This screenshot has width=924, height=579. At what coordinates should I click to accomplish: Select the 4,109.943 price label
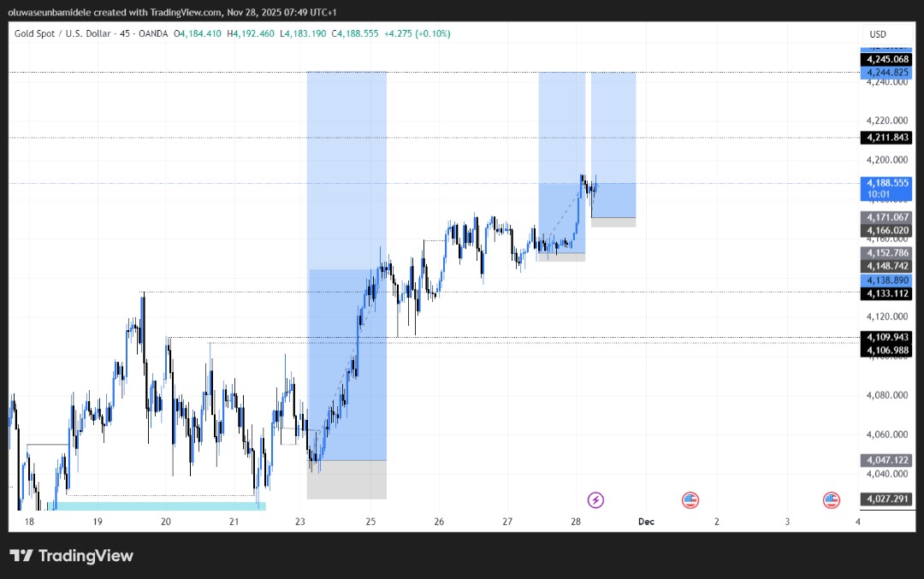[x=886, y=337]
